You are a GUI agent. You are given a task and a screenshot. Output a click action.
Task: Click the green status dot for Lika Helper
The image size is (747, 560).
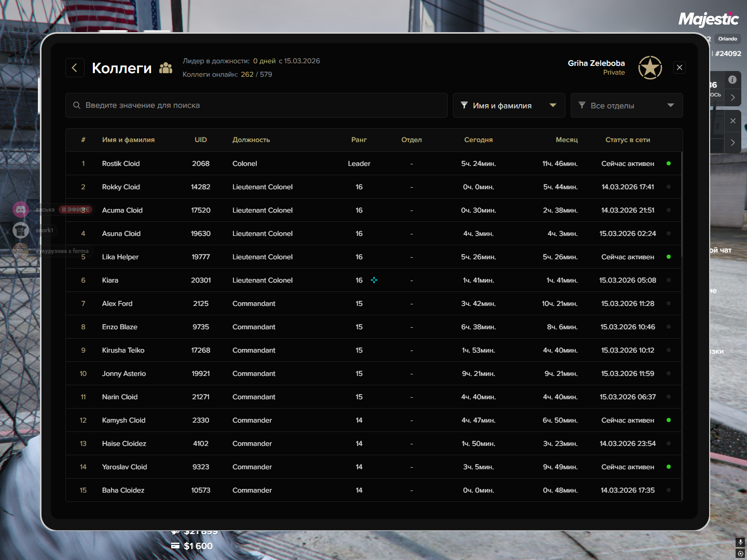point(669,257)
